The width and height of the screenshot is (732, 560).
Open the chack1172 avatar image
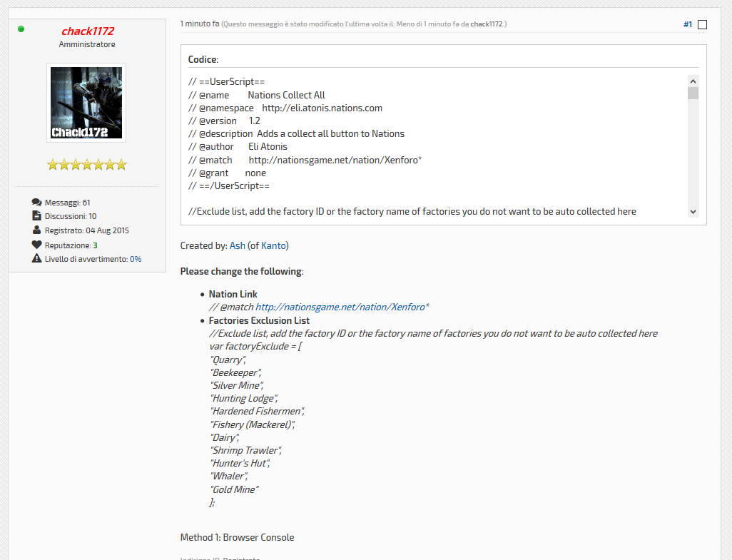86,103
